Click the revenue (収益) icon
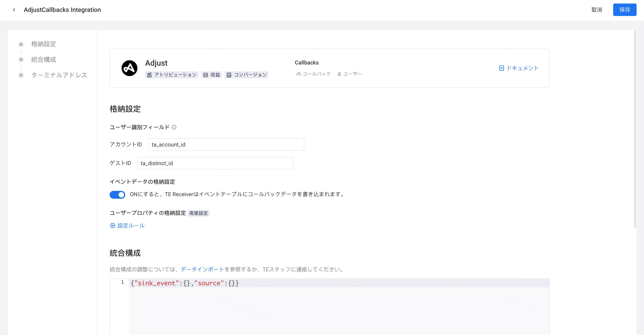This screenshot has width=644, height=335. click(x=206, y=75)
